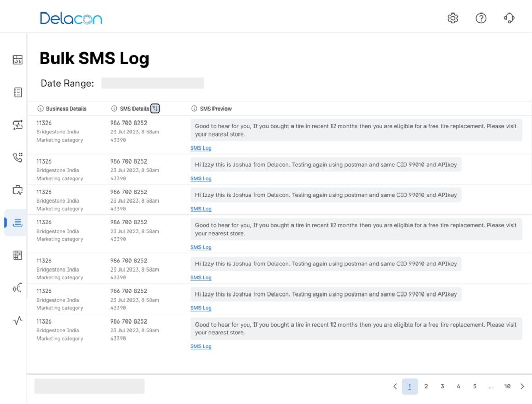Open the SMS Log link in first row
Screen dimensions: 532x404
pyautogui.click(x=201, y=148)
